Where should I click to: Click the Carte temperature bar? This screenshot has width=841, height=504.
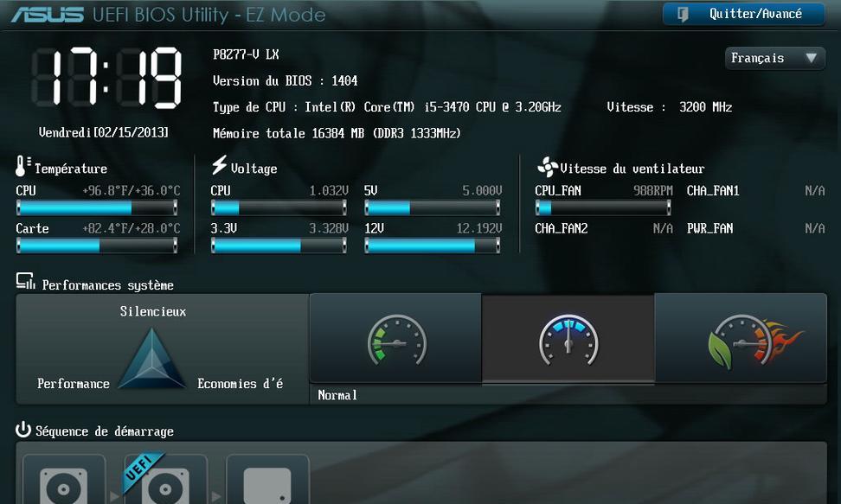(x=97, y=246)
